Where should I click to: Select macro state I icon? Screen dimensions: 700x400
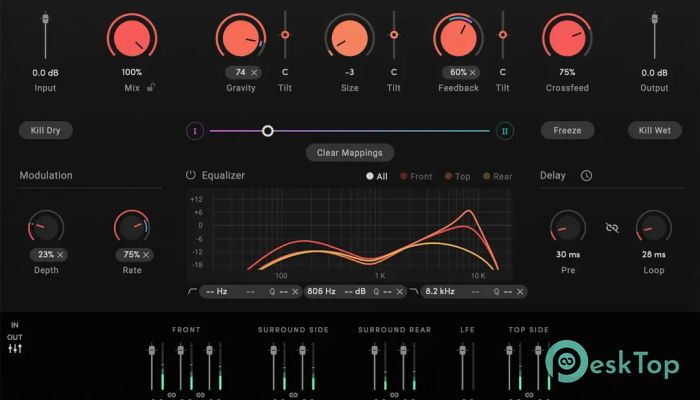(195, 131)
